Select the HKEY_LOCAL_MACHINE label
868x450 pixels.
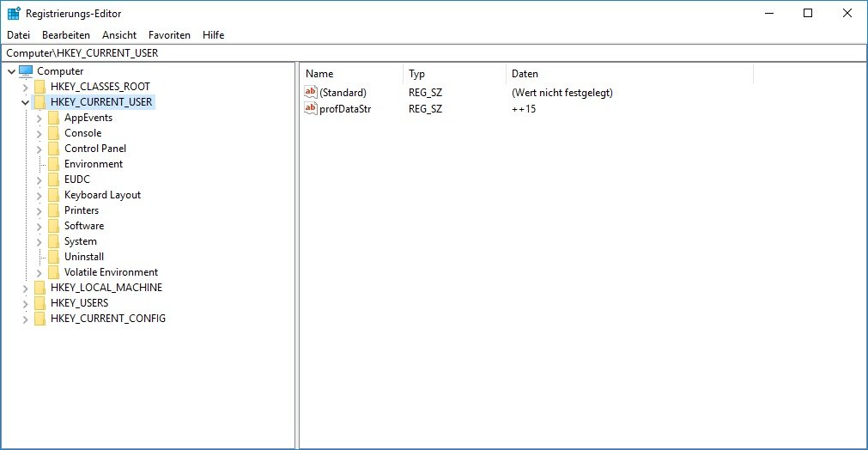tap(106, 289)
